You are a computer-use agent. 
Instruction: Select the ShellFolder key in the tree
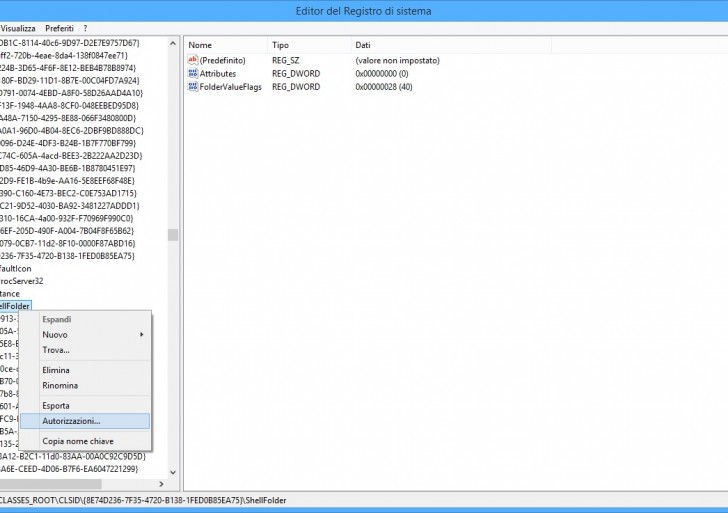[x=17, y=306]
